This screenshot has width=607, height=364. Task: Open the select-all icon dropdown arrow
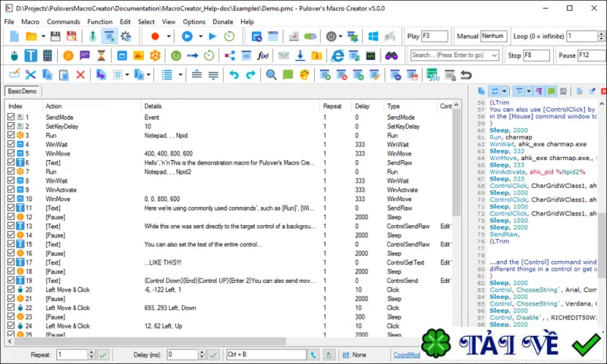(127, 74)
